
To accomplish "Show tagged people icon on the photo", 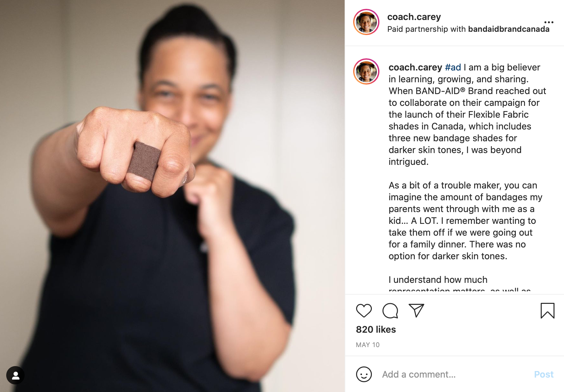I will click(x=15, y=375).
